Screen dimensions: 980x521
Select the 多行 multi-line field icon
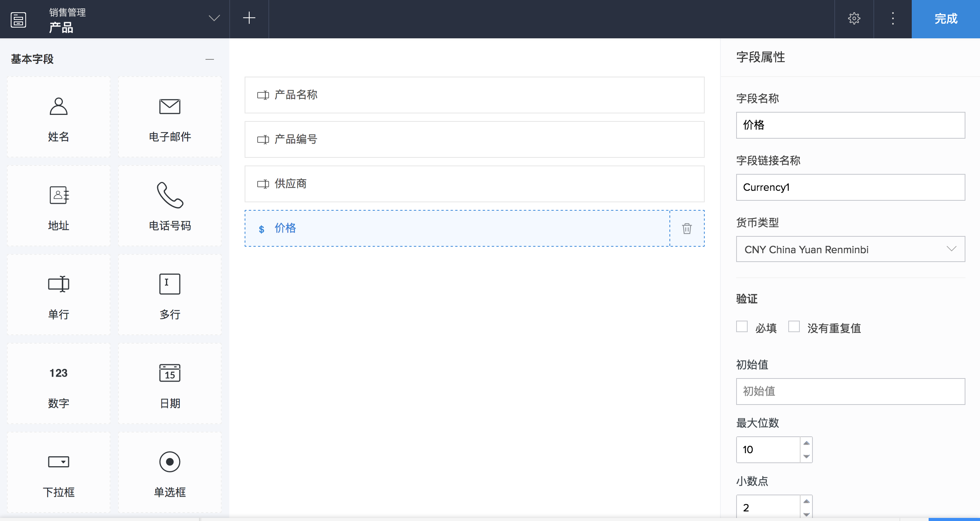[169, 284]
